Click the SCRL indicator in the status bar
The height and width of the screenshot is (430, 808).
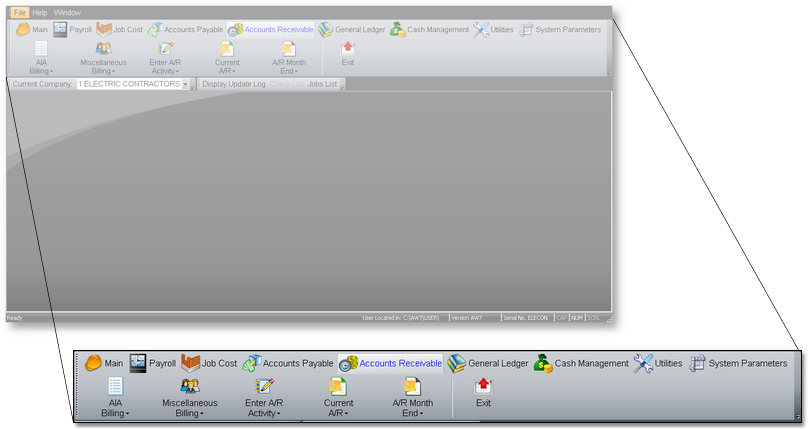coord(594,318)
